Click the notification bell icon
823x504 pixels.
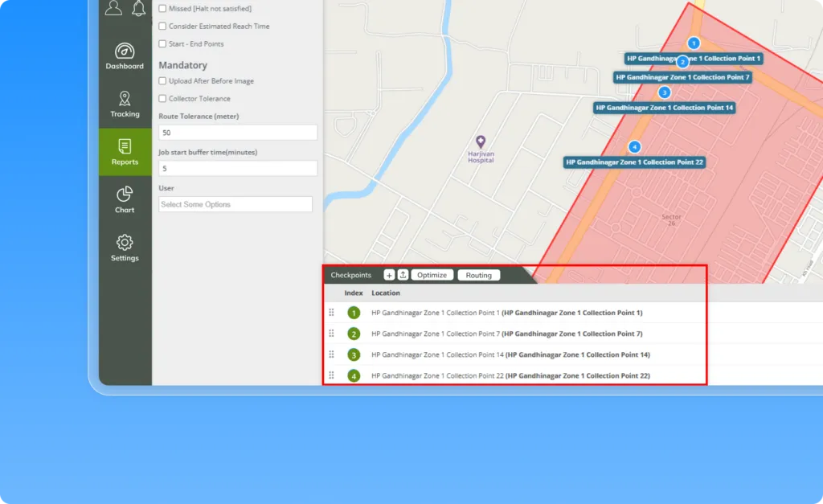tap(139, 8)
